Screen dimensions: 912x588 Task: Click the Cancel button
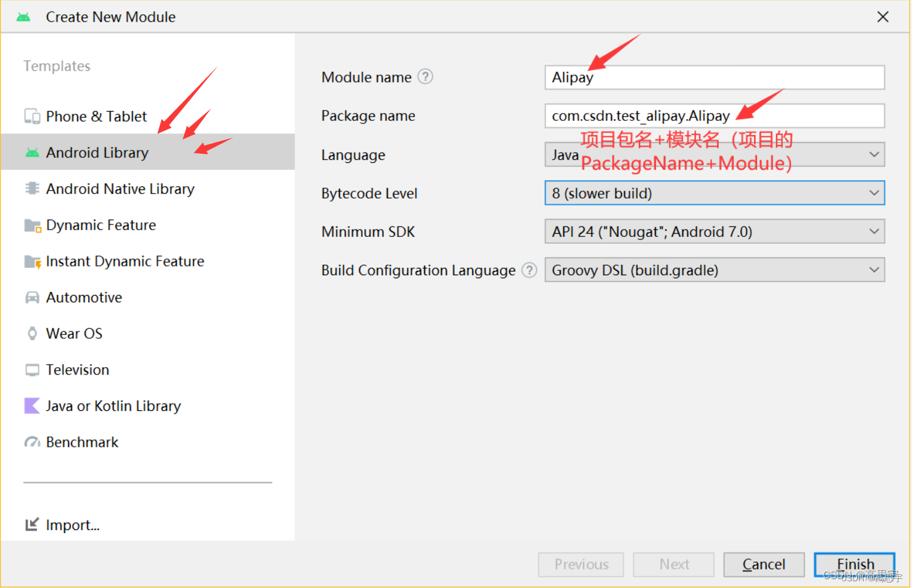[764, 565]
